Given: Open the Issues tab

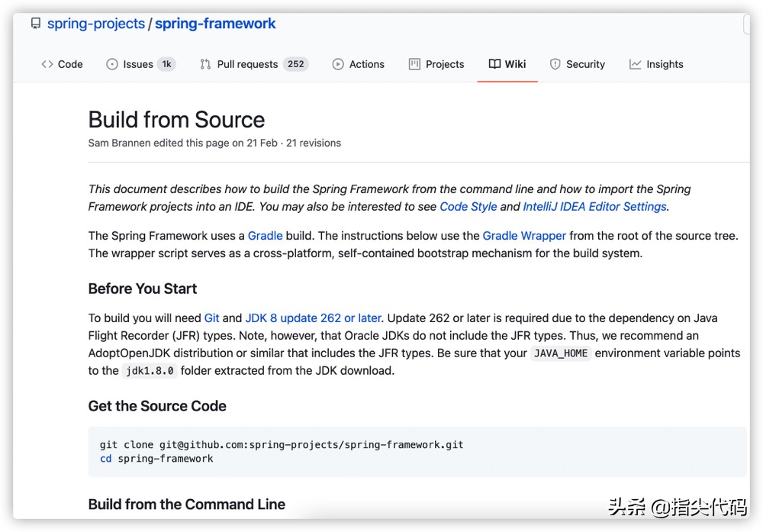Looking at the screenshot, I should [141, 64].
